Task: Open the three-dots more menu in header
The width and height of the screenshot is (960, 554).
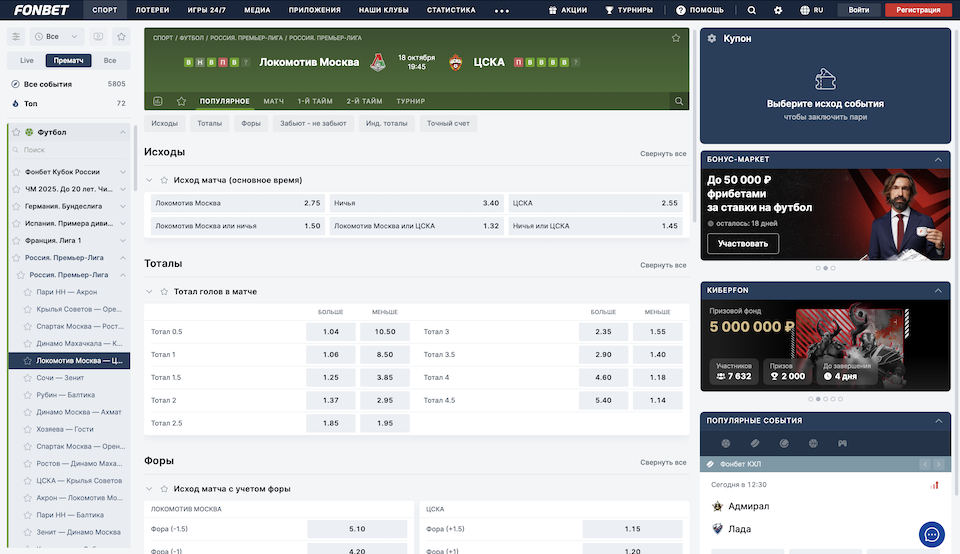Action: [501, 10]
